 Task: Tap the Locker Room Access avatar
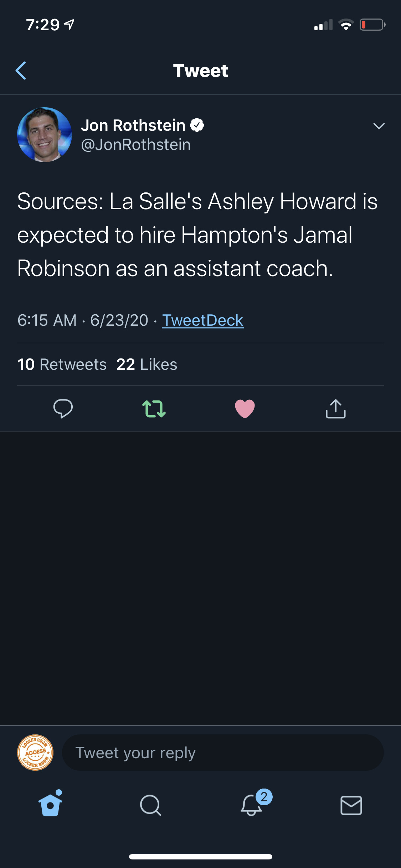pyautogui.click(x=35, y=753)
